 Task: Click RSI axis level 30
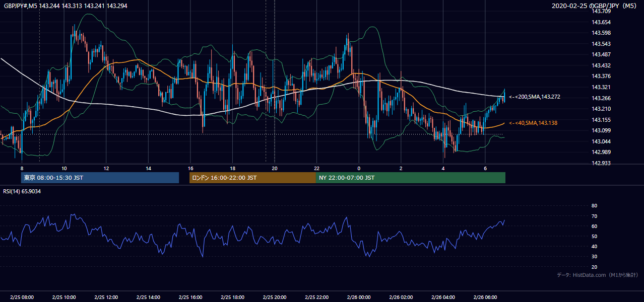point(594,257)
